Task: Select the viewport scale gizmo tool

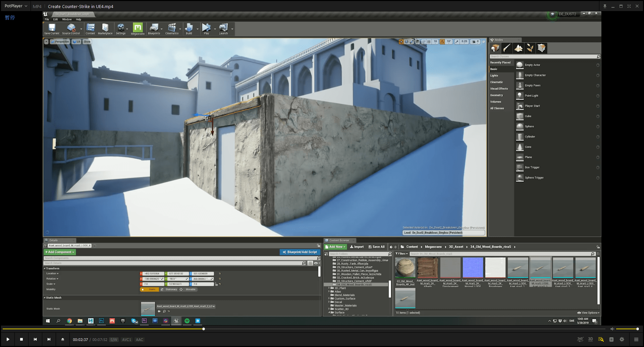Action: click(412, 42)
